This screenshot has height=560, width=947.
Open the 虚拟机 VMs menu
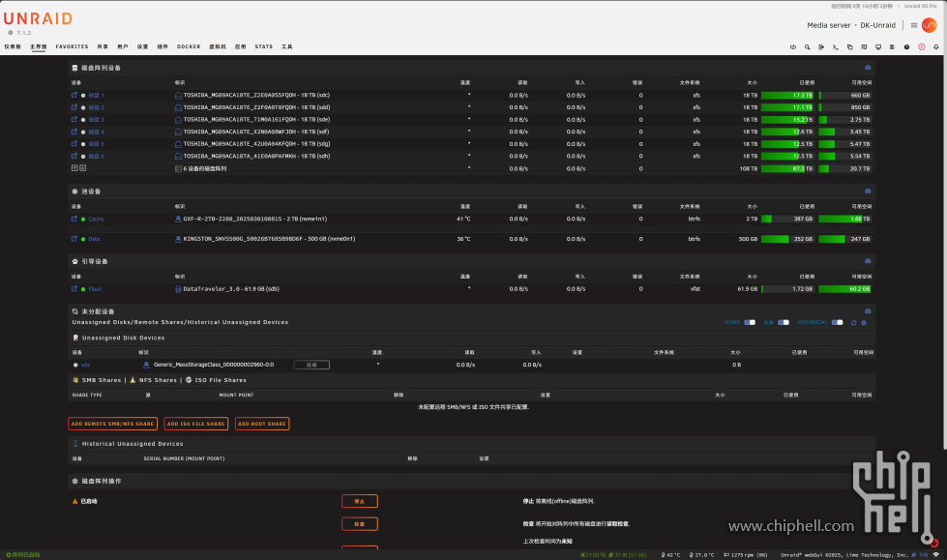point(218,46)
